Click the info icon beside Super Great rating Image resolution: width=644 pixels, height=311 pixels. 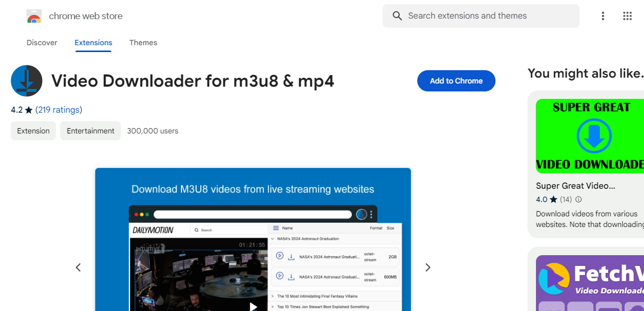[579, 200]
